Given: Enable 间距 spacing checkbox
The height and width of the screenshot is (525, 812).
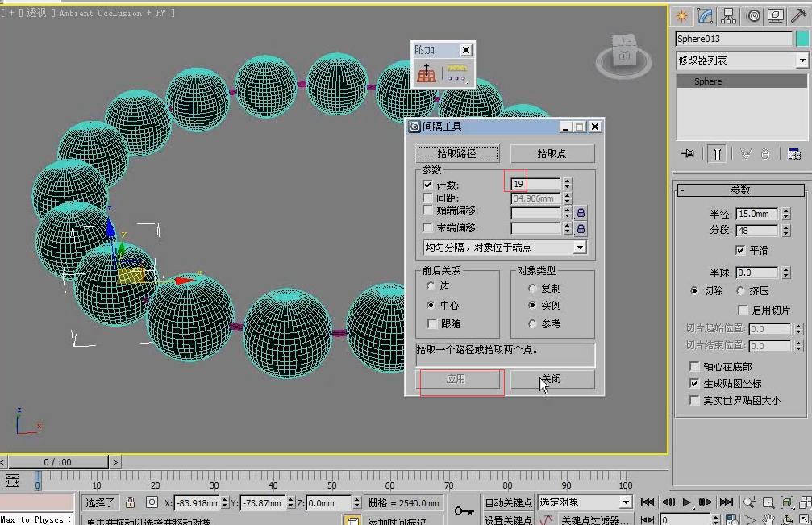Looking at the screenshot, I should click(427, 198).
